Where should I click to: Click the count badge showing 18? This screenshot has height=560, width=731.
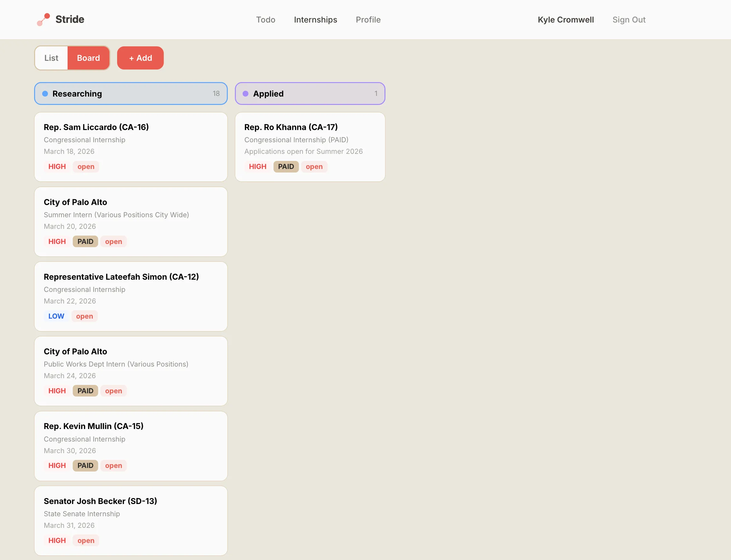tap(216, 94)
